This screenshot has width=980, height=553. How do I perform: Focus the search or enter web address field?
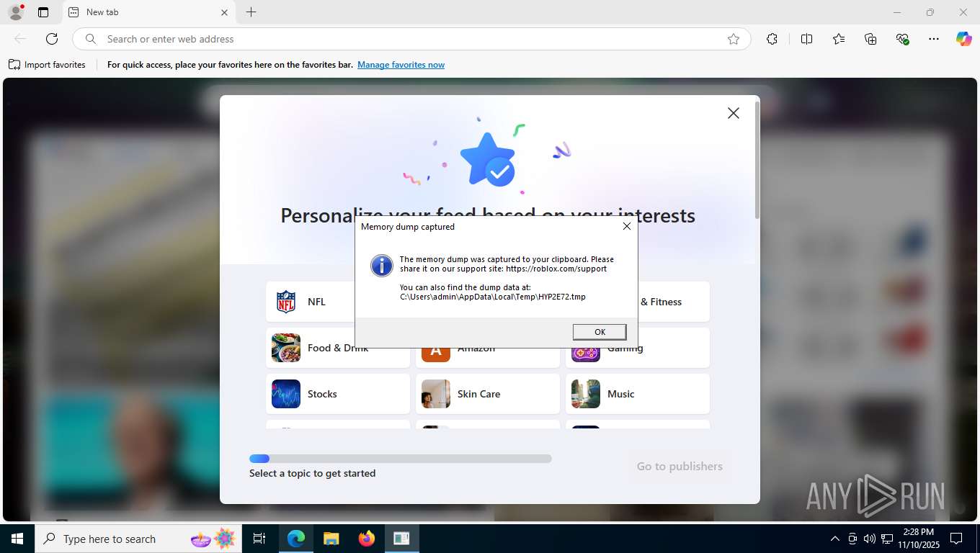pyautogui.click(x=411, y=39)
